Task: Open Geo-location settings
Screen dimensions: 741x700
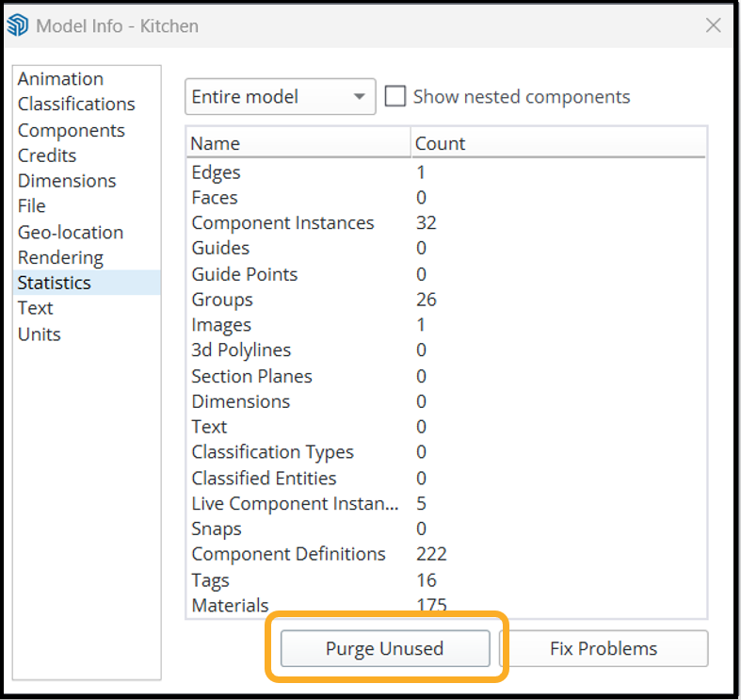Action: pyautogui.click(x=70, y=232)
